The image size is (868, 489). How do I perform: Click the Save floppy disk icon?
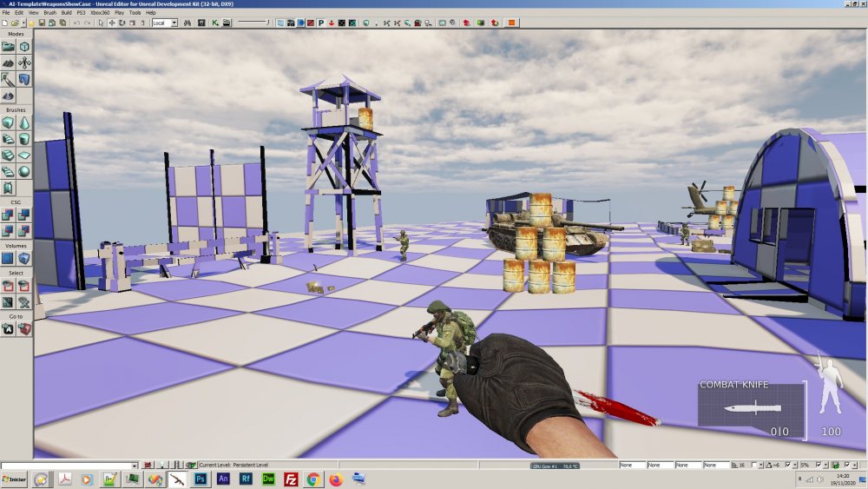point(42,23)
